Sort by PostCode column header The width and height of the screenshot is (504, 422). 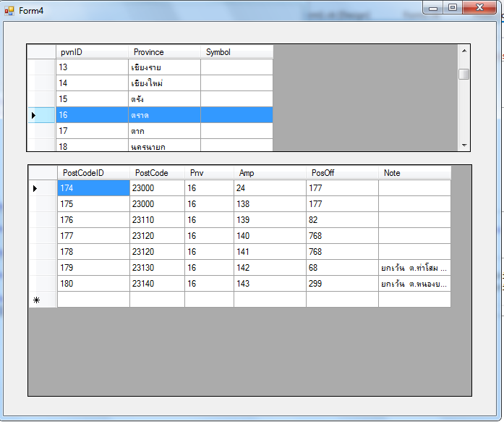pos(157,173)
